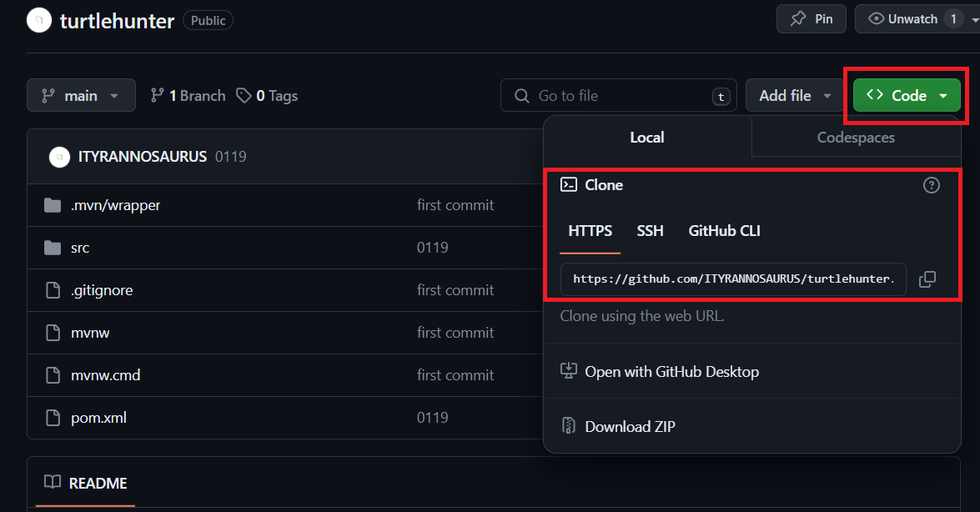This screenshot has width=980, height=512.
Task: Click the HTTPS clone URL text field
Action: (733, 279)
